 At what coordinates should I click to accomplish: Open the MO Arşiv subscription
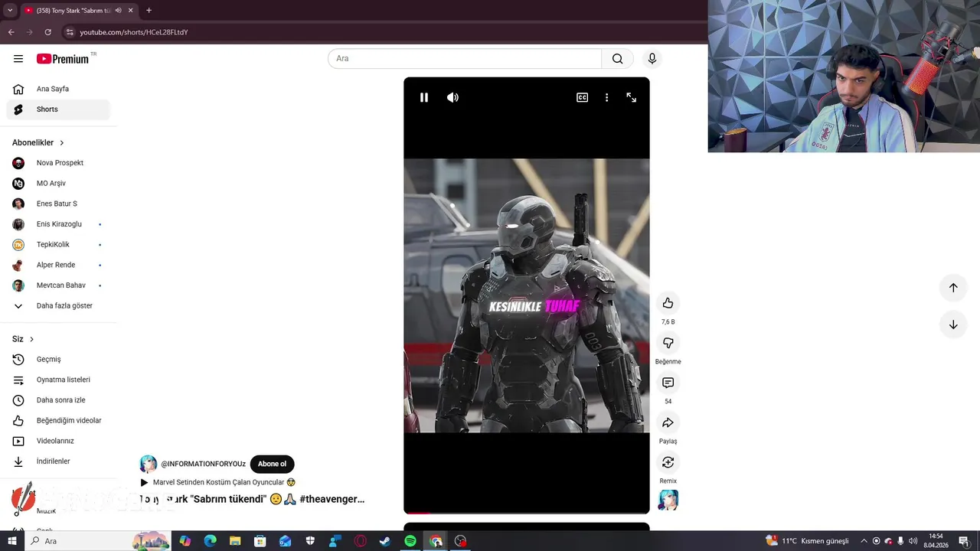58,184
